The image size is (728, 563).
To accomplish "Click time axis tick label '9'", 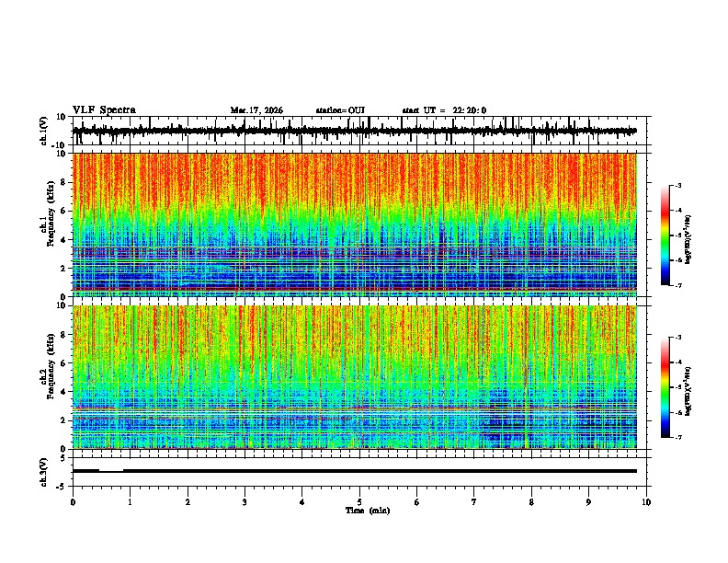I will (588, 502).
